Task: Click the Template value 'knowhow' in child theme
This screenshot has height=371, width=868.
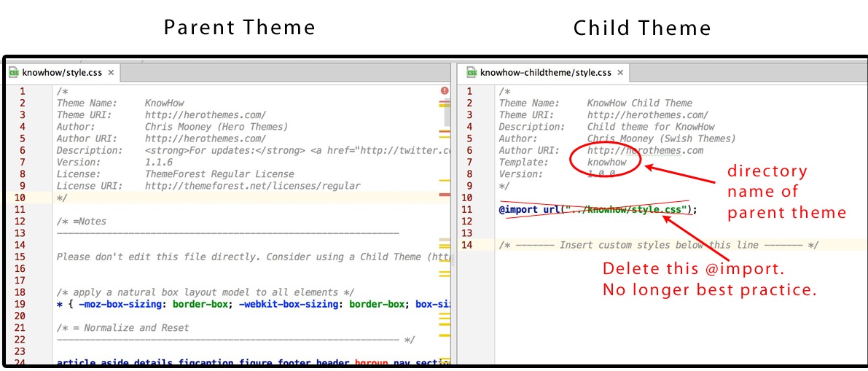Action: 606,162
